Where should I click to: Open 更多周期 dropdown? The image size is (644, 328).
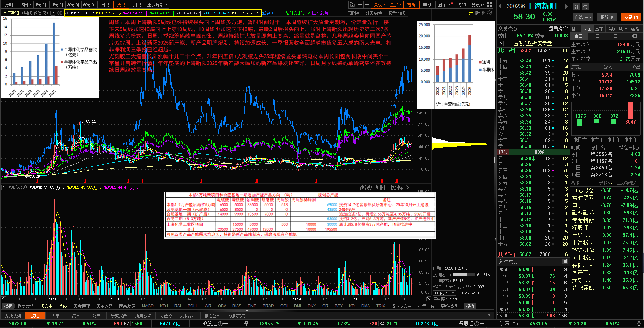pos(157,5)
